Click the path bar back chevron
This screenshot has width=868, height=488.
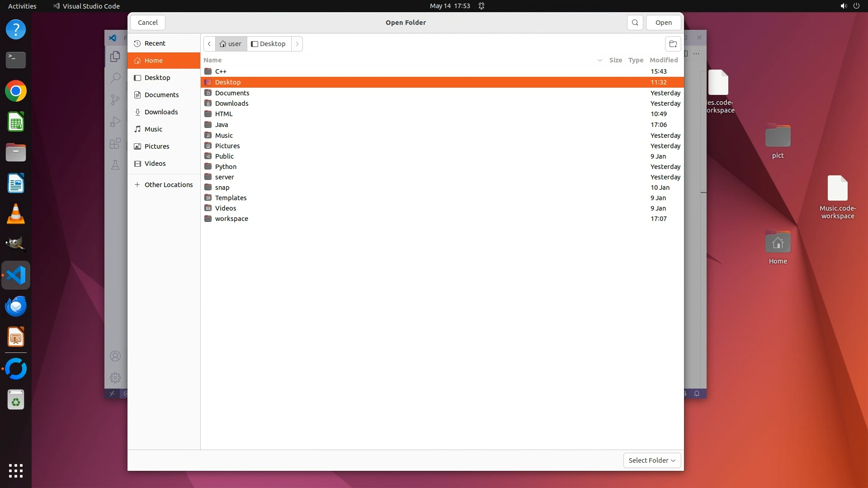209,44
